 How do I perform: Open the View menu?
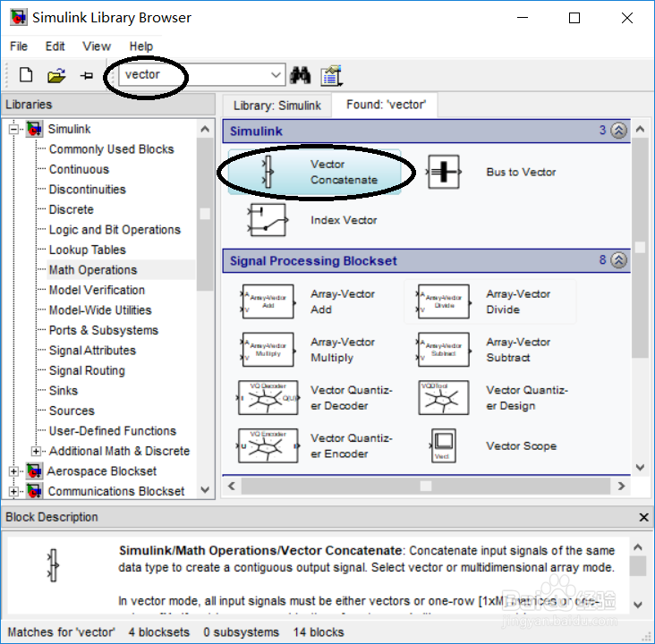[97, 47]
